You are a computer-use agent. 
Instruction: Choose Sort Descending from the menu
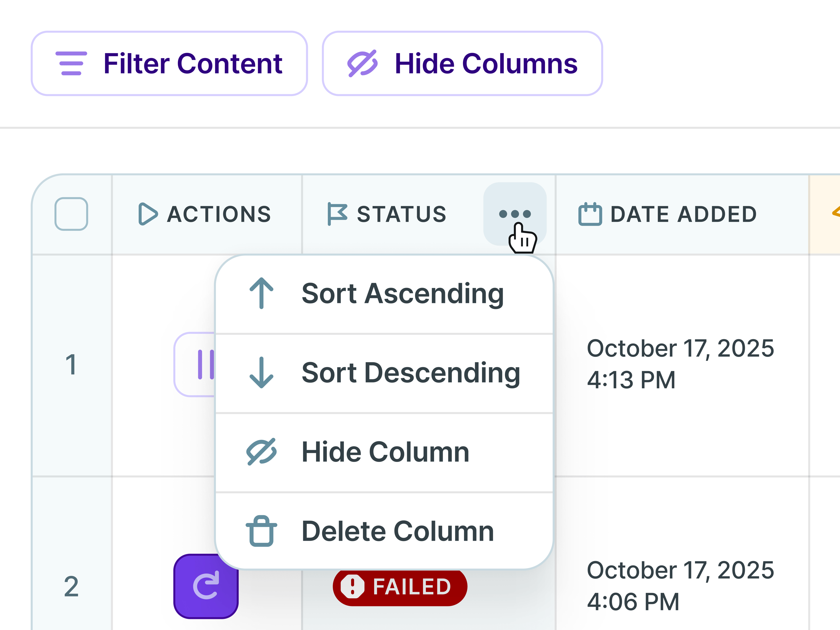click(x=384, y=373)
